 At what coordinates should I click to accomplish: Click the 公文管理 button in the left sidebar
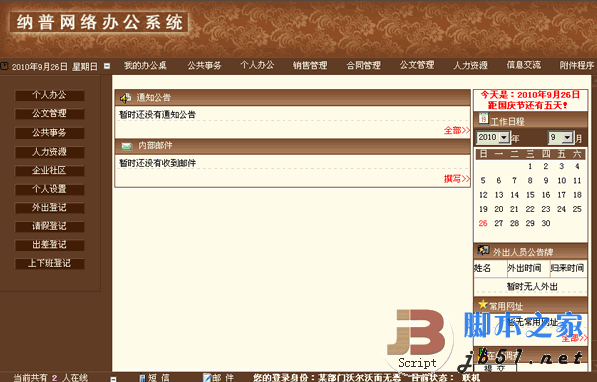point(49,113)
